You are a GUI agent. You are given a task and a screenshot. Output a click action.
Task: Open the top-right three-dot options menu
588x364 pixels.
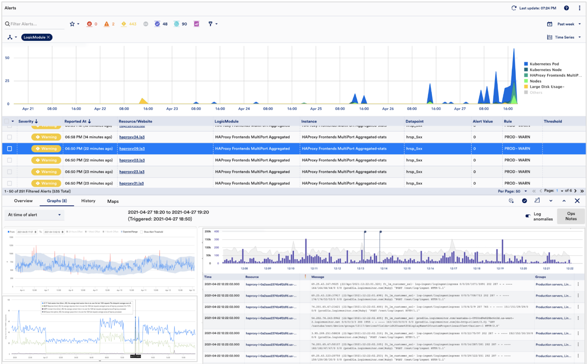pyautogui.click(x=580, y=8)
